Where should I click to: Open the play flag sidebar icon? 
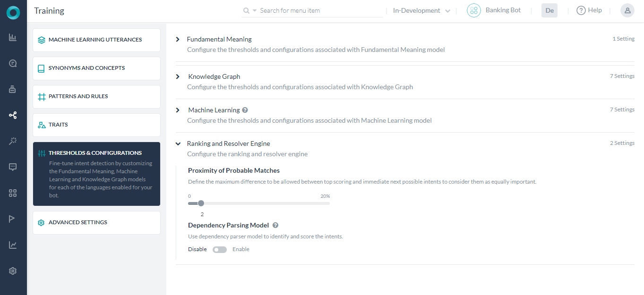pyautogui.click(x=13, y=219)
